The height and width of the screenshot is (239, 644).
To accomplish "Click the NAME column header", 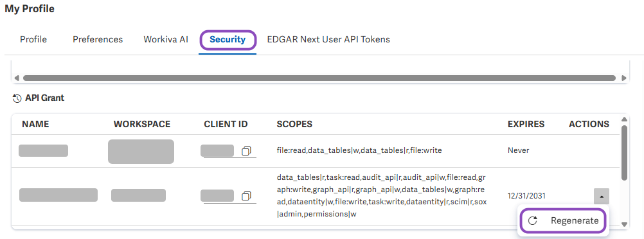I will pyautogui.click(x=35, y=124).
